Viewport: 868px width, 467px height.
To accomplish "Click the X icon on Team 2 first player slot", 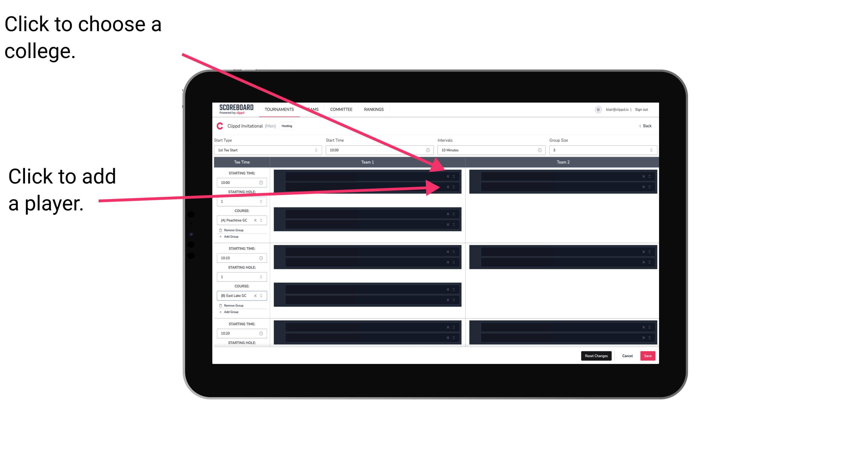I will tap(642, 177).
